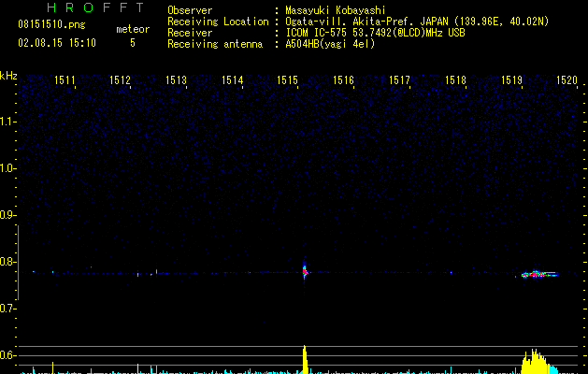Screen dimensions: 588x374
Task: Click time axis label 1517
Action: coord(399,80)
